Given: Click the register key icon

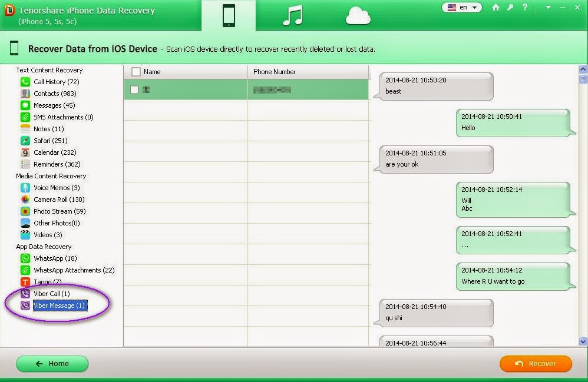Looking at the screenshot, I should click(x=510, y=7).
